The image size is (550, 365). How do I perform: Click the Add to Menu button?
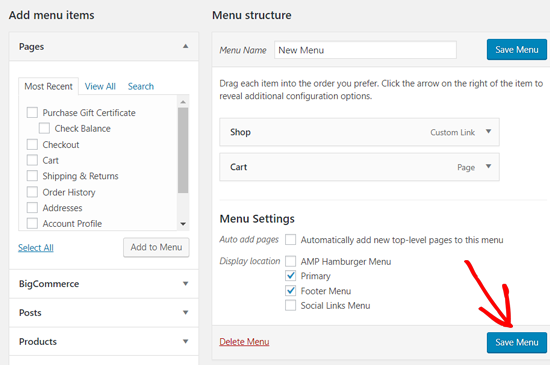(x=156, y=247)
